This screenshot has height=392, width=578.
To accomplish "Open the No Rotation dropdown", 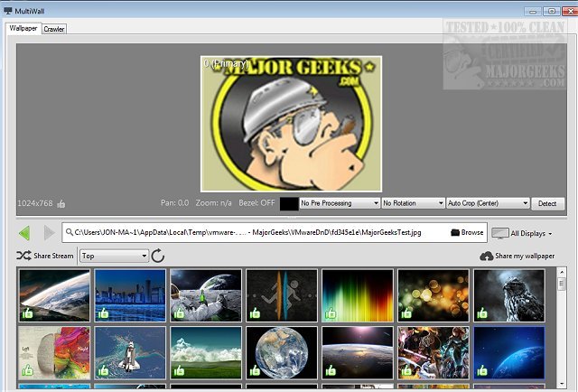I will [413, 203].
